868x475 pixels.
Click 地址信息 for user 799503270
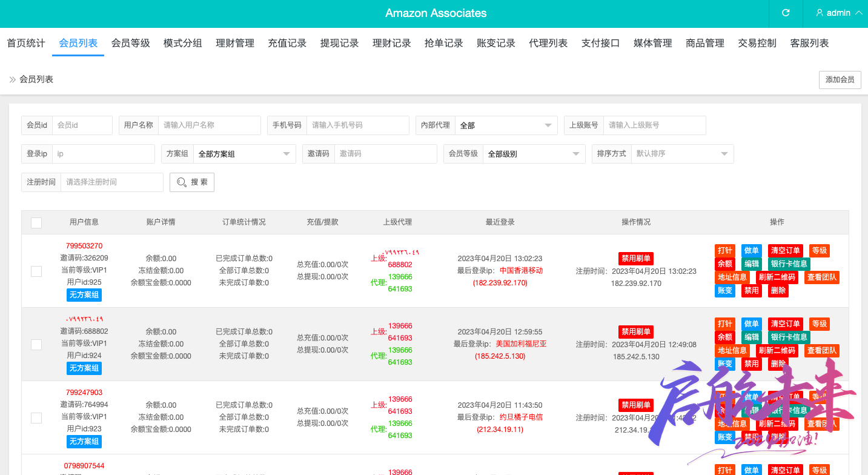pyautogui.click(x=732, y=277)
